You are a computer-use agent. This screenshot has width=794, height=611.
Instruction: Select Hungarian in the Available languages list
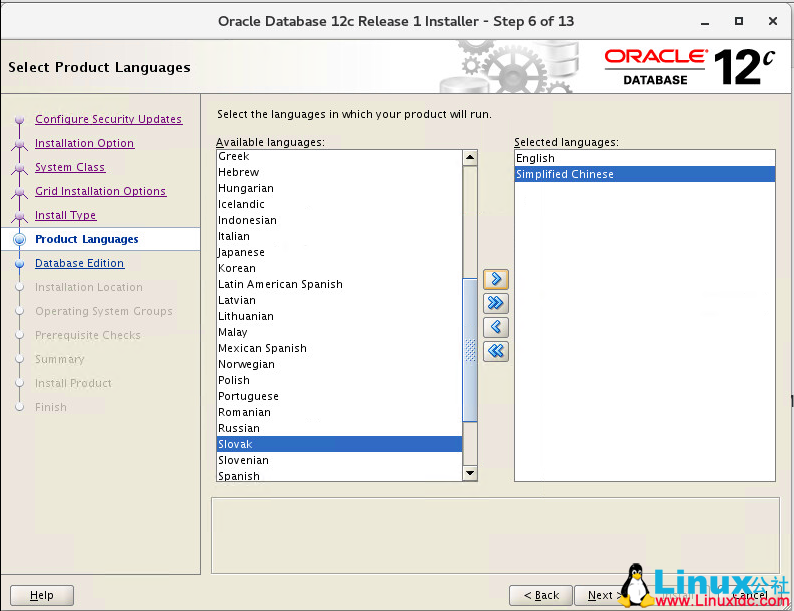tap(339, 188)
